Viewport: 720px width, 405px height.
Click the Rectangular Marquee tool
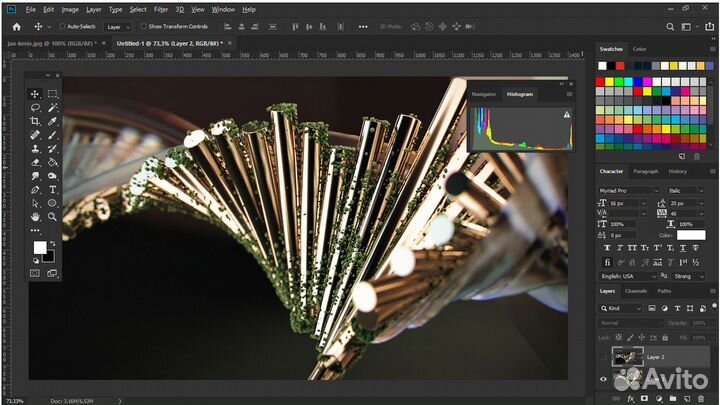(x=52, y=94)
